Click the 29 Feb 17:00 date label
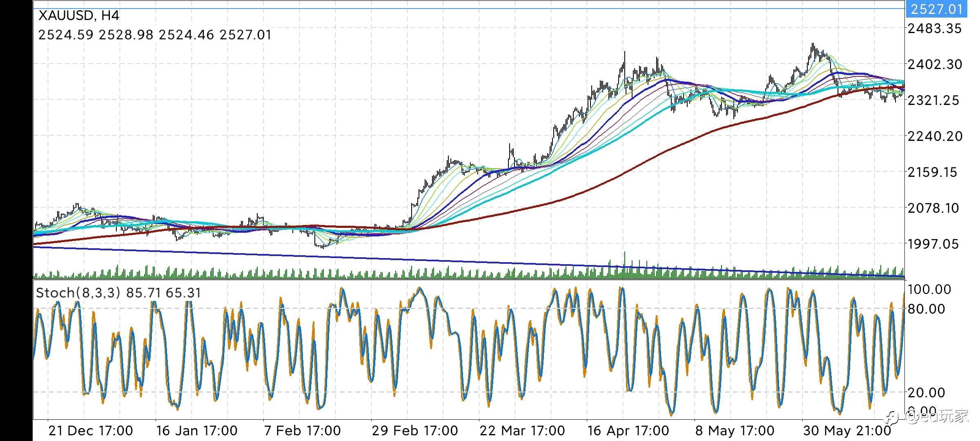This screenshot has width=980, height=441. click(x=414, y=430)
